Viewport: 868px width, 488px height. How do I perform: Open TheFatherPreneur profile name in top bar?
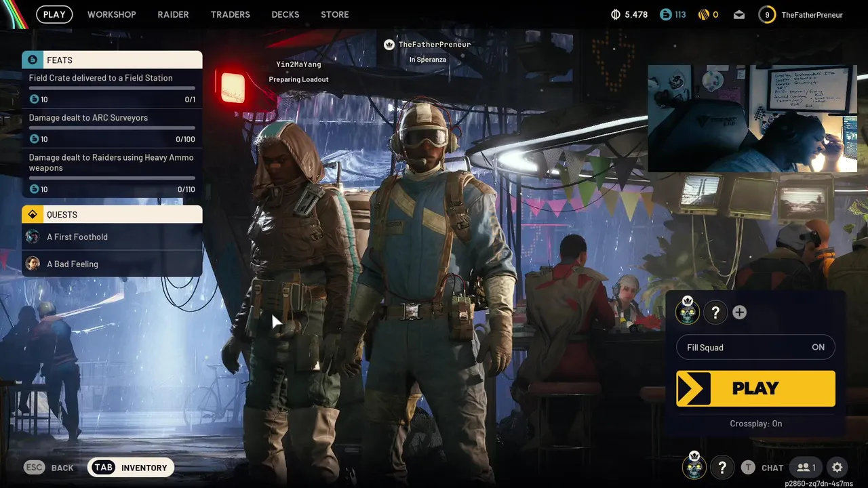[x=812, y=14]
